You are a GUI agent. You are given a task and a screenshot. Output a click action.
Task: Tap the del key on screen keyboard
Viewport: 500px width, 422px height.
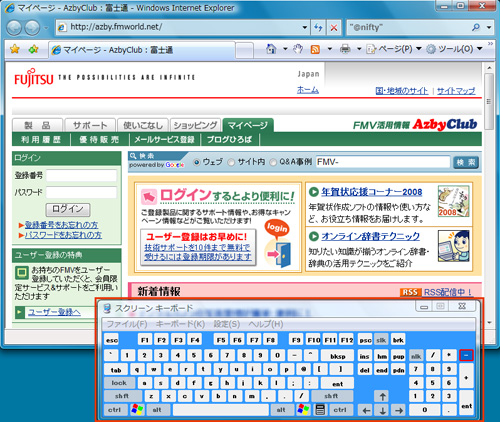pos(364,370)
